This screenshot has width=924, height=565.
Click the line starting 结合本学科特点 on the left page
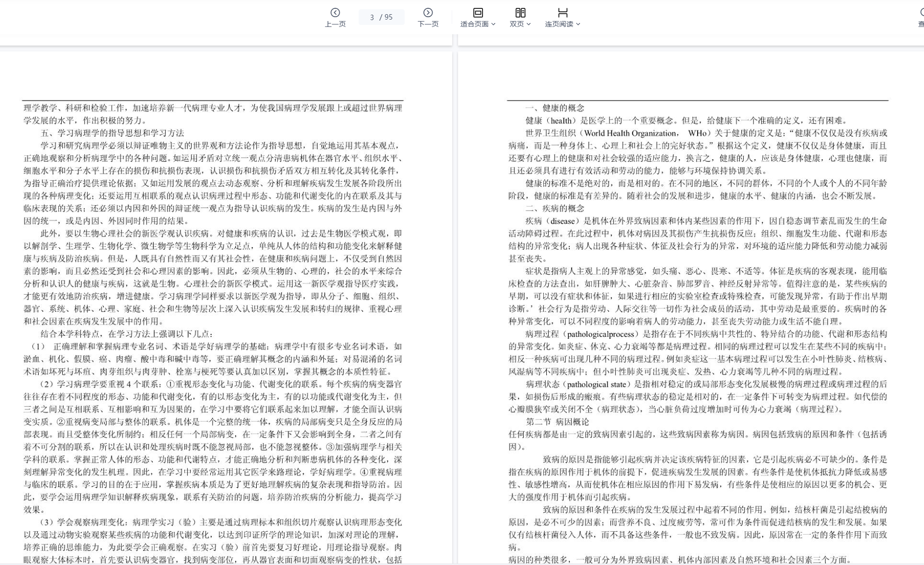pyautogui.click(x=126, y=334)
